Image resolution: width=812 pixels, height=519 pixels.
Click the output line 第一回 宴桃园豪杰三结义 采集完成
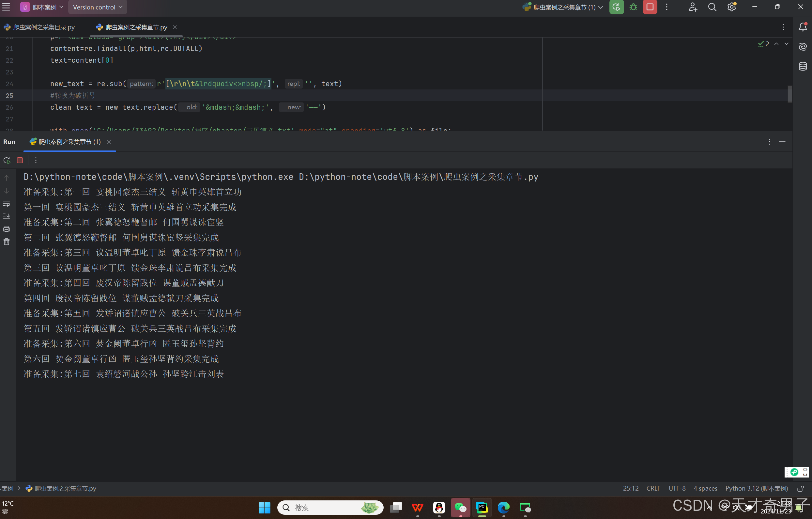click(130, 207)
